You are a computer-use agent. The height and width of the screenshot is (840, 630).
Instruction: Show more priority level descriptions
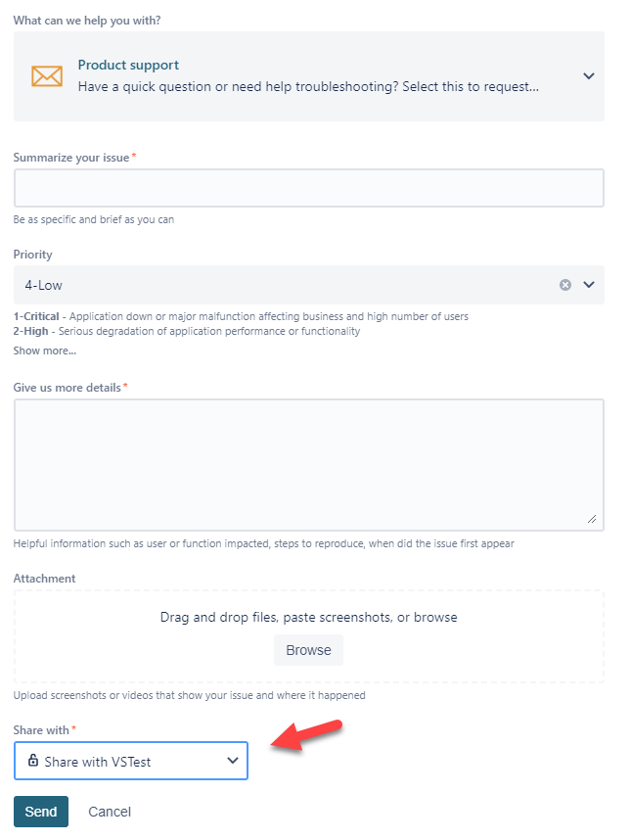pos(44,350)
